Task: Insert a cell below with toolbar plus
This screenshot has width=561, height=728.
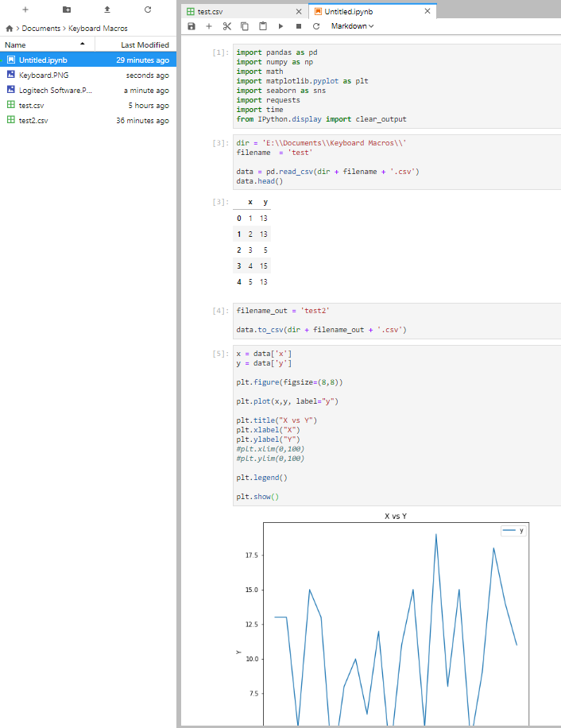Action: pyautogui.click(x=209, y=26)
